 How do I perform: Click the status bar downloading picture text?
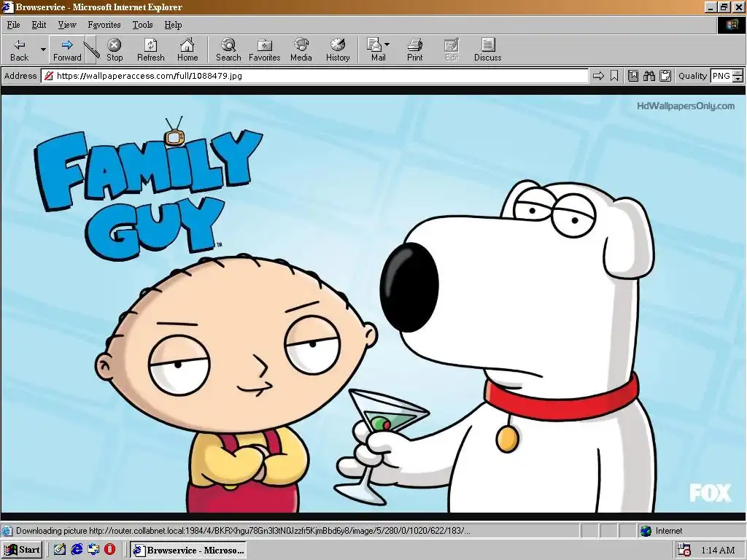[x=243, y=531]
